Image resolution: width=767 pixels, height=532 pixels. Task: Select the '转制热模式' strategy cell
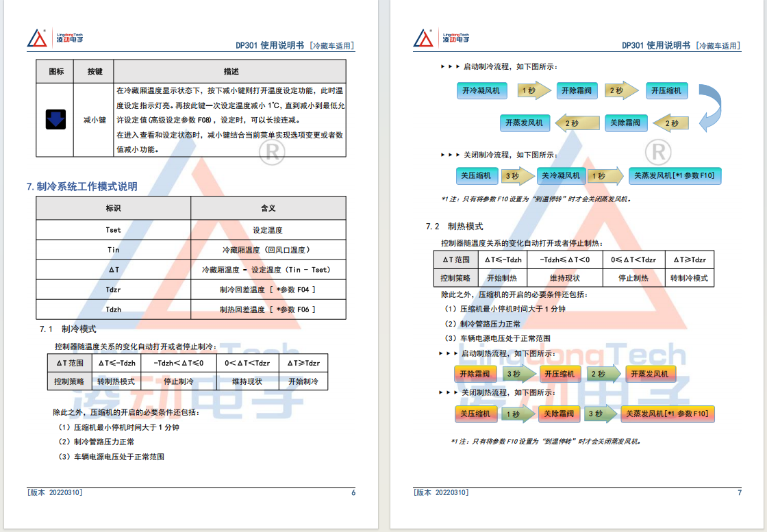(x=116, y=381)
